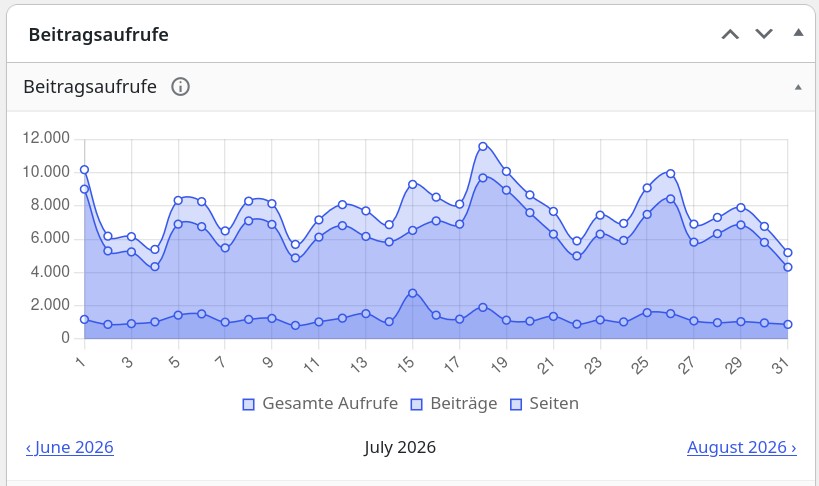Select the total views point on day 31
The width and height of the screenshot is (819, 486).
pos(788,253)
